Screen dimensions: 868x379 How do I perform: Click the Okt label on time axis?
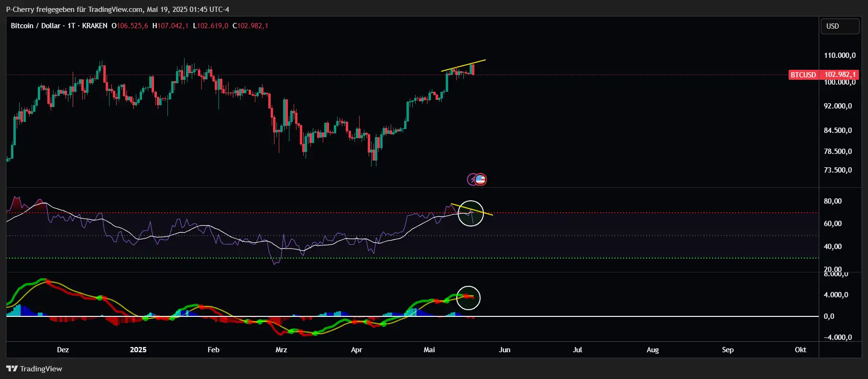pos(800,350)
